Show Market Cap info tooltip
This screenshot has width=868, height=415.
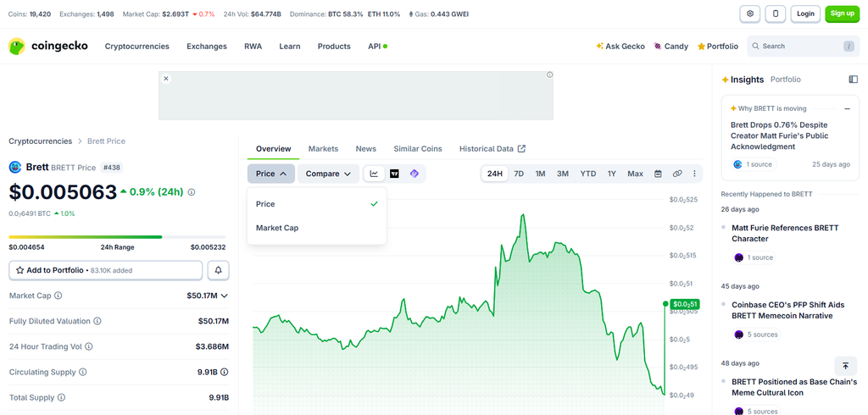pyautogui.click(x=58, y=296)
